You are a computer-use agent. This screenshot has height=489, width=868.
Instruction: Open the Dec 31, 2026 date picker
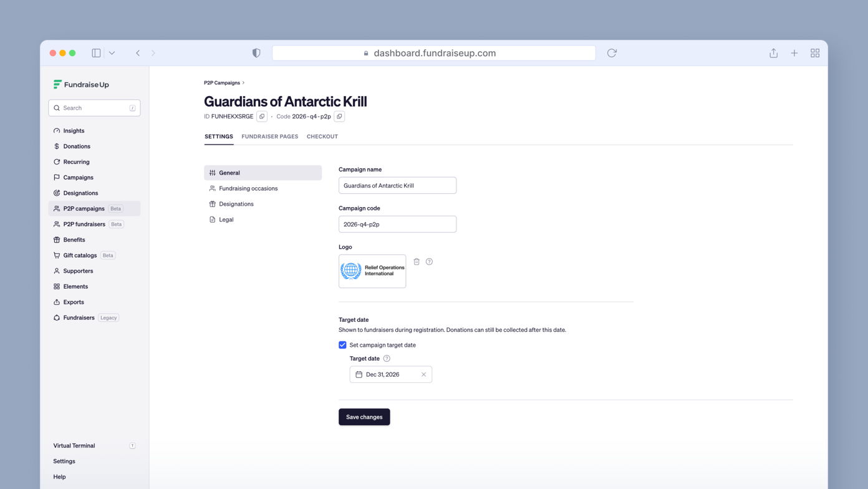click(391, 374)
